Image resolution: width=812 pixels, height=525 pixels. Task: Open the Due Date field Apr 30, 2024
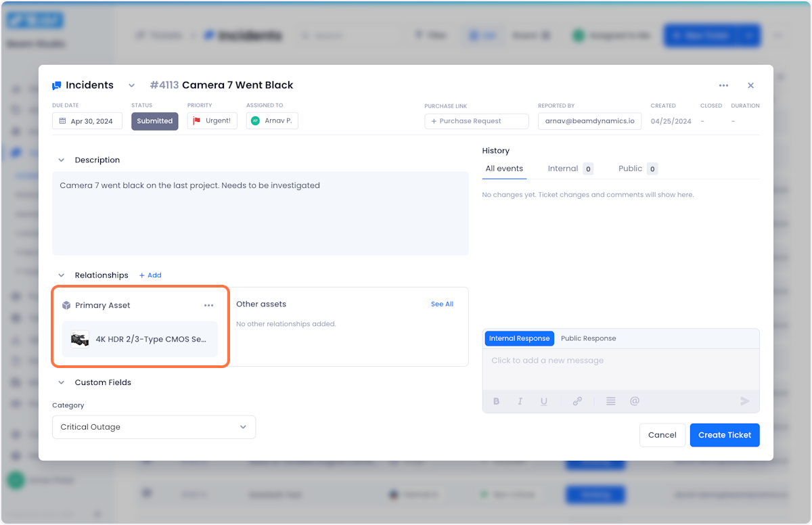click(87, 121)
